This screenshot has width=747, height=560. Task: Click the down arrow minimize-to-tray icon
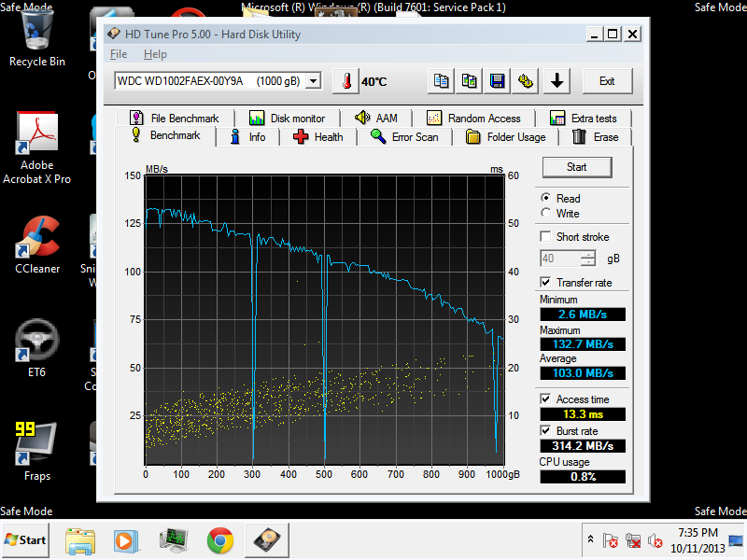557,81
